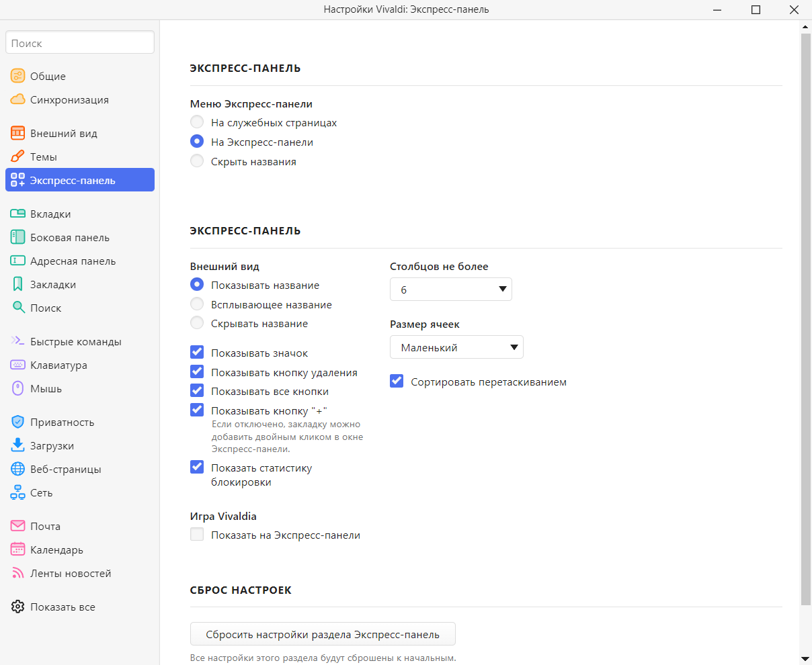The width and height of the screenshot is (812, 665).
Task: Click the Боковая панель icon
Action: [17, 237]
